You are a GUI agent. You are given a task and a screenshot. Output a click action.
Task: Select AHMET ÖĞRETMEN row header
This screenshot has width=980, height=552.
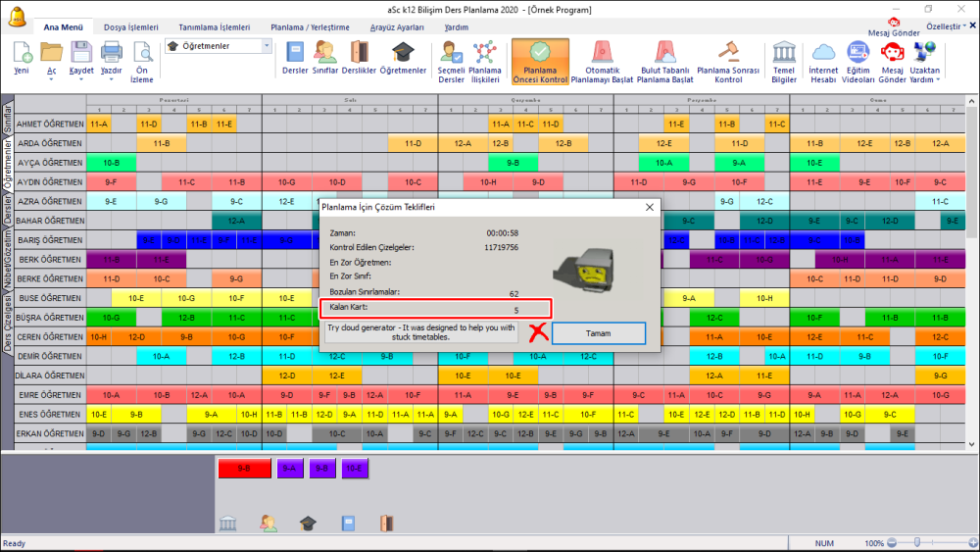click(x=50, y=124)
